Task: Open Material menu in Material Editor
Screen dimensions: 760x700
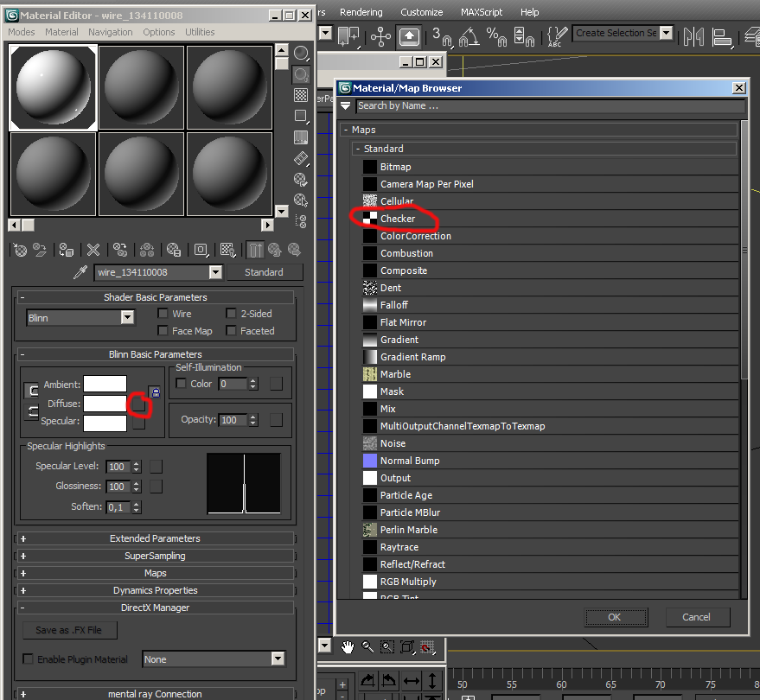Action: [61, 32]
